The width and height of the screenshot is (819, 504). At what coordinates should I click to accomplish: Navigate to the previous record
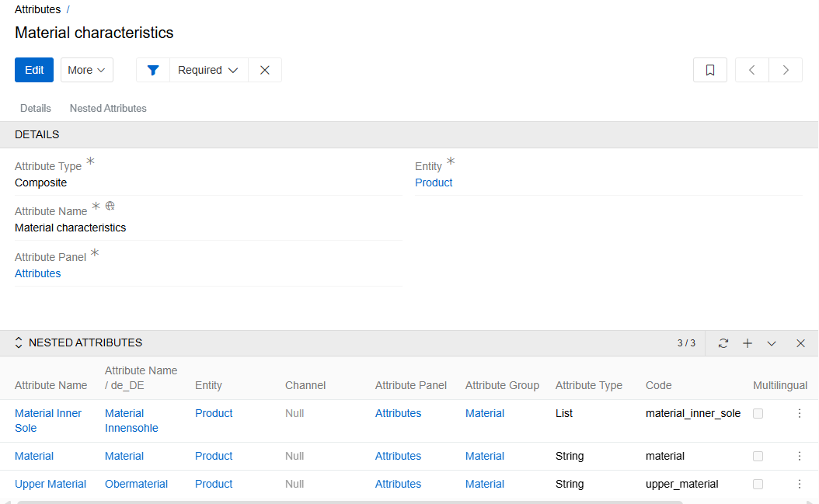click(x=751, y=69)
